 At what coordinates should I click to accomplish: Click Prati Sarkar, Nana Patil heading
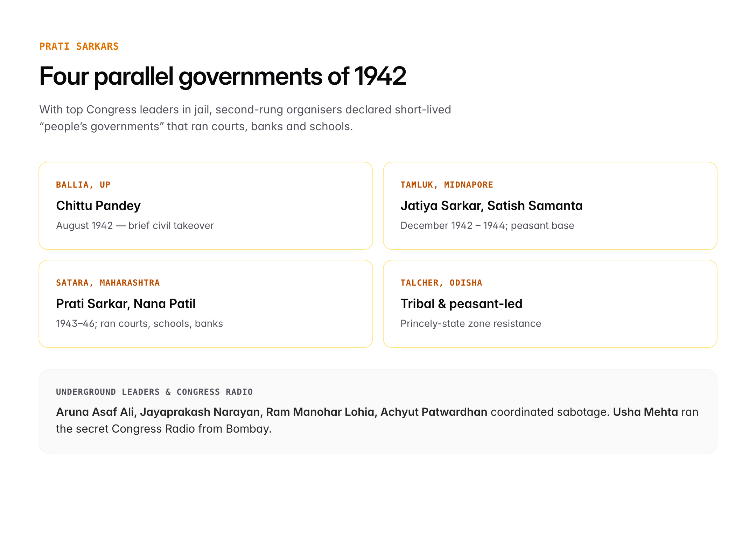click(126, 303)
